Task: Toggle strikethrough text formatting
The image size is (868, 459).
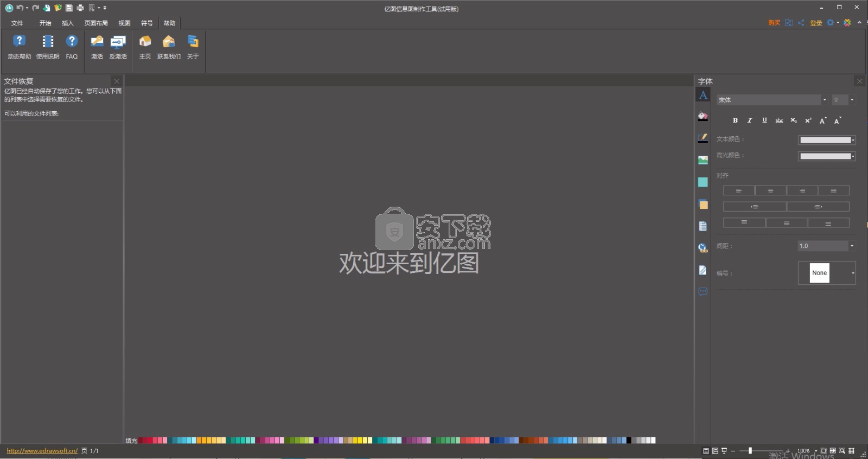Action: tap(779, 120)
